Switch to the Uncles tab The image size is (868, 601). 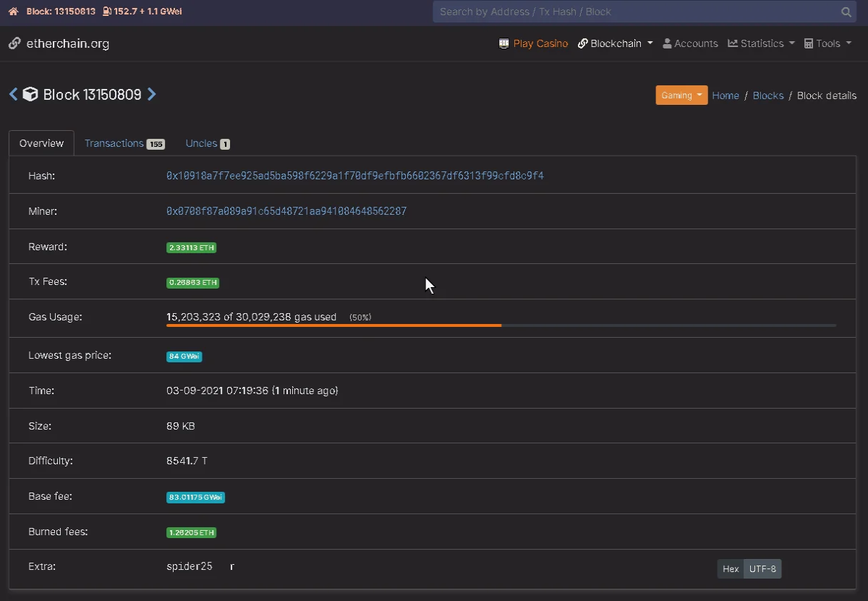208,143
